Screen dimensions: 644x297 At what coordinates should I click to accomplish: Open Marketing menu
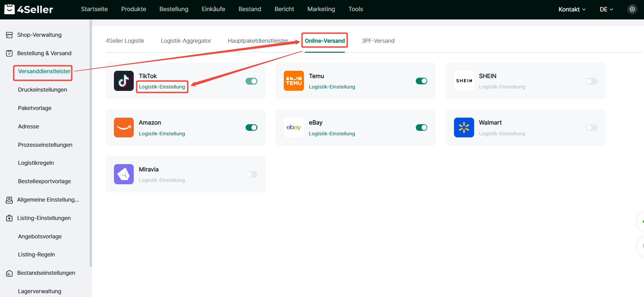[321, 9]
